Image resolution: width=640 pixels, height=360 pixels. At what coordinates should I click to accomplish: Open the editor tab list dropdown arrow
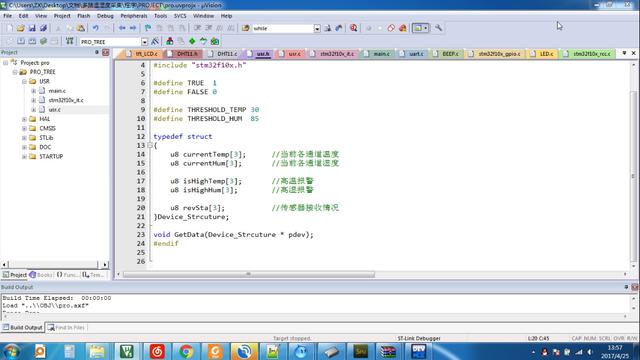click(624, 53)
